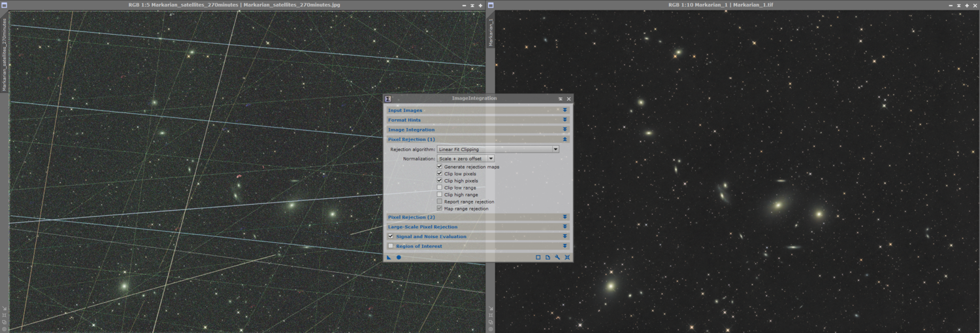Screen dimensions: 980x333
Task: Minimize the Markarian_1 image window
Action: coord(951,5)
